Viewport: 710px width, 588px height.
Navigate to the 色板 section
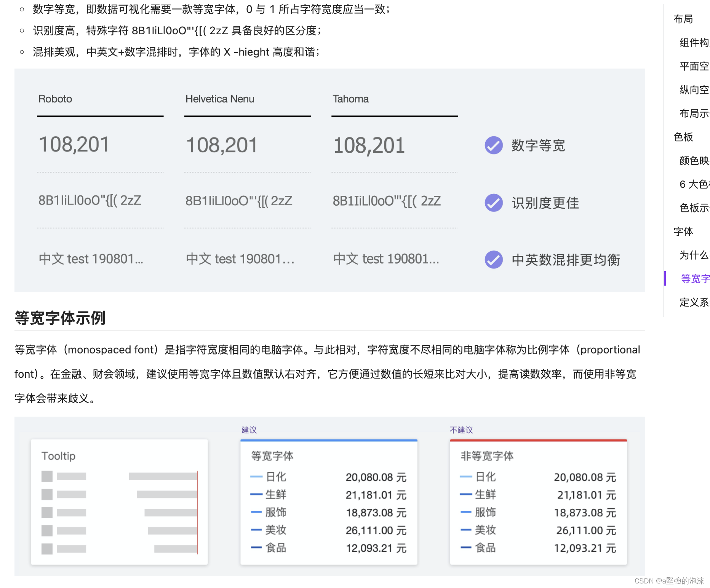(x=683, y=137)
